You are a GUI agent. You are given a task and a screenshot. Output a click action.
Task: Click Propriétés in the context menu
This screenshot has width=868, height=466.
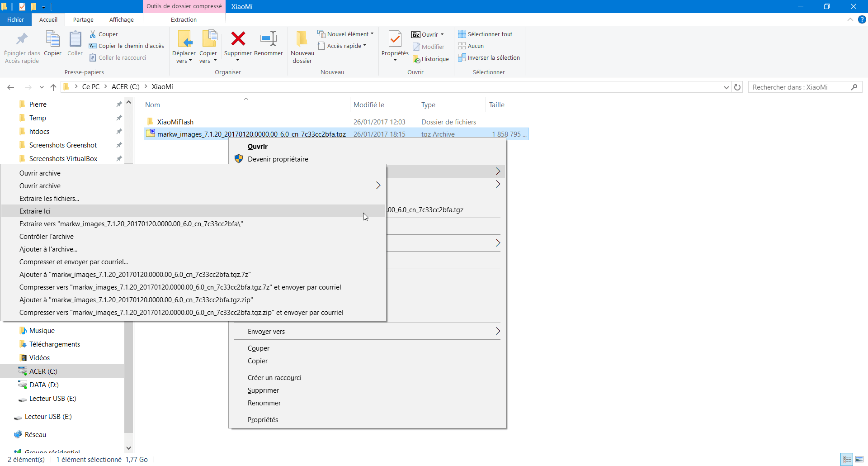[367, 419]
